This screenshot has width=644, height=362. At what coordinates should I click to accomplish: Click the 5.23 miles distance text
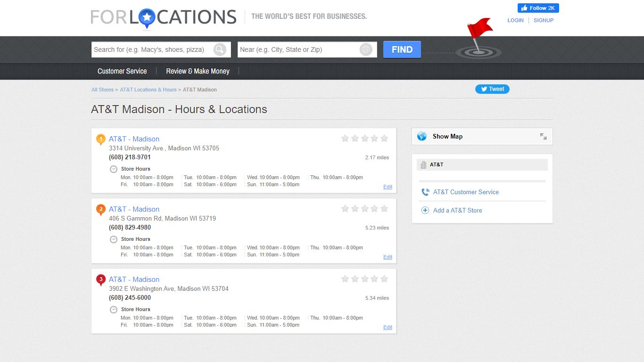click(x=377, y=228)
